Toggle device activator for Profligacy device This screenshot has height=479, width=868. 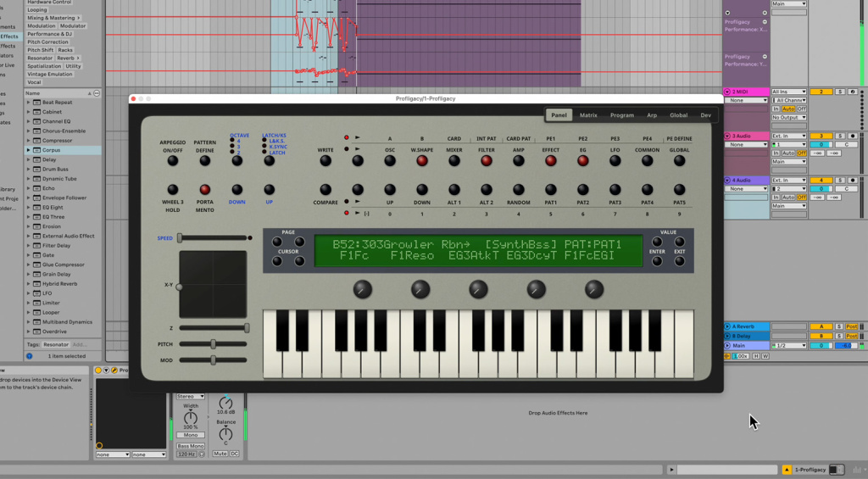pos(98,370)
